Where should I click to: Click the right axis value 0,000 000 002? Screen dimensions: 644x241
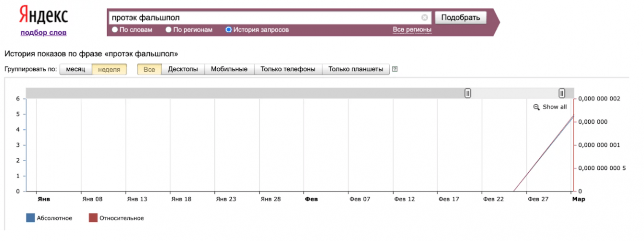click(x=599, y=99)
